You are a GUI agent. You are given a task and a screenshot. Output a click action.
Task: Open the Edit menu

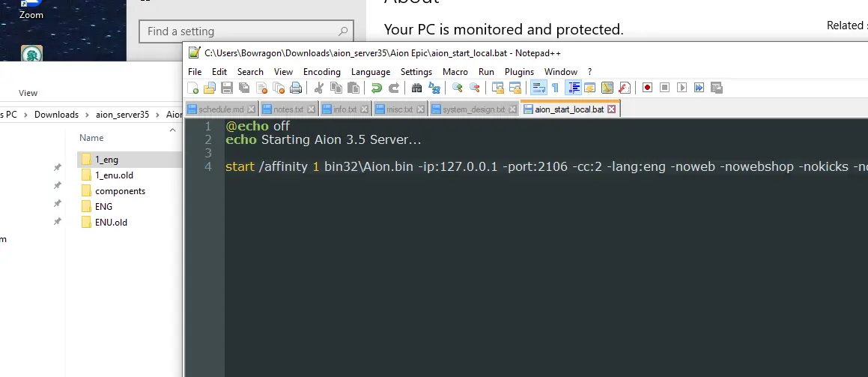219,72
